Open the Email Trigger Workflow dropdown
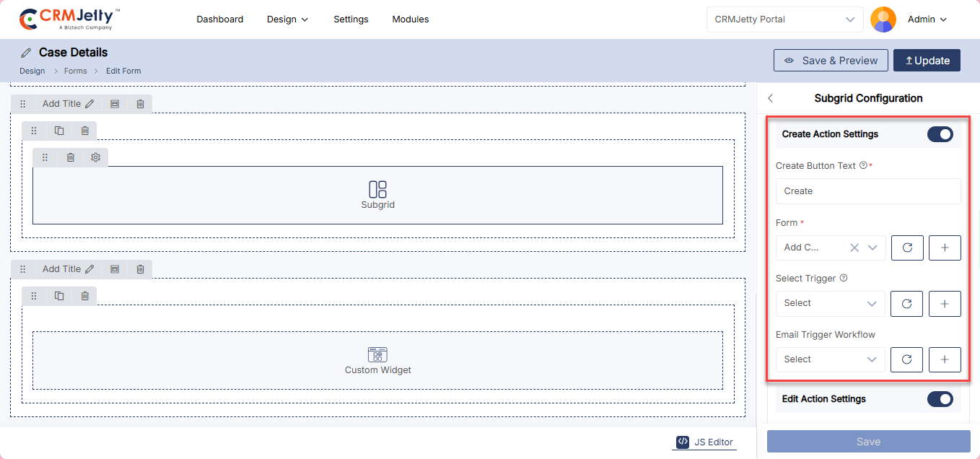This screenshot has height=459, width=980. click(x=830, y=359)
